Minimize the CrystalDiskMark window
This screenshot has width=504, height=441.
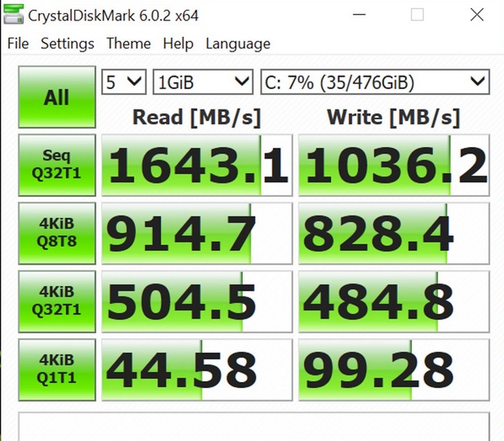click(x=359, y=15)
